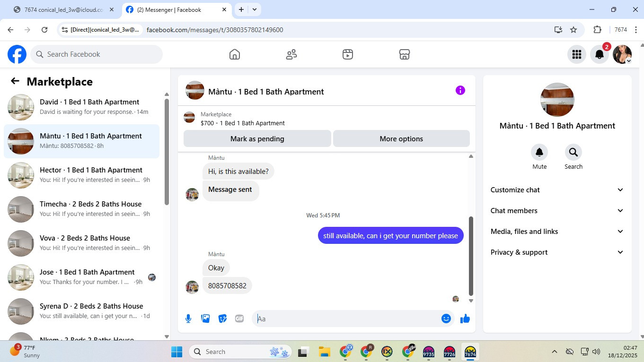Viewport: 644px width, 362px height.
Task: Open the Task View taskbar icon
Action: (302, 352)
